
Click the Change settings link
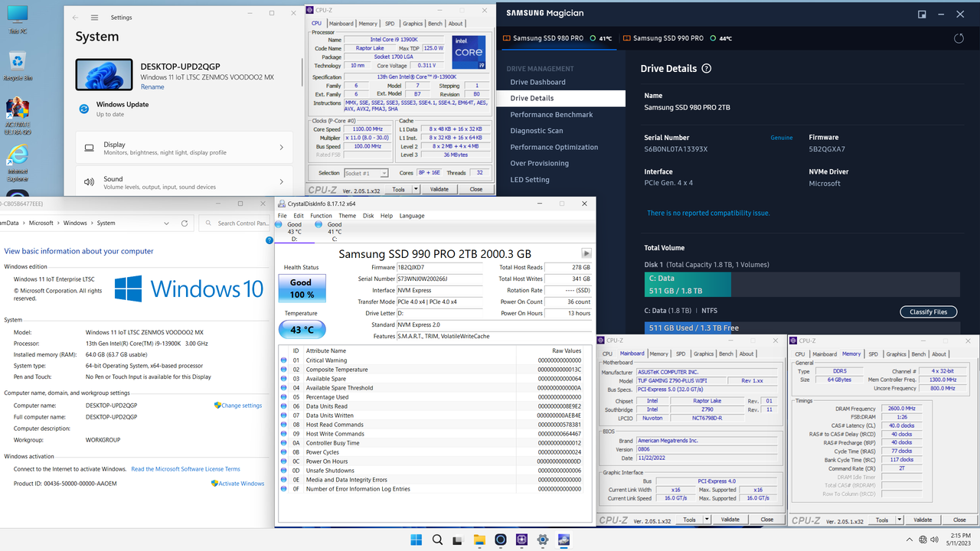coord(242,406)
